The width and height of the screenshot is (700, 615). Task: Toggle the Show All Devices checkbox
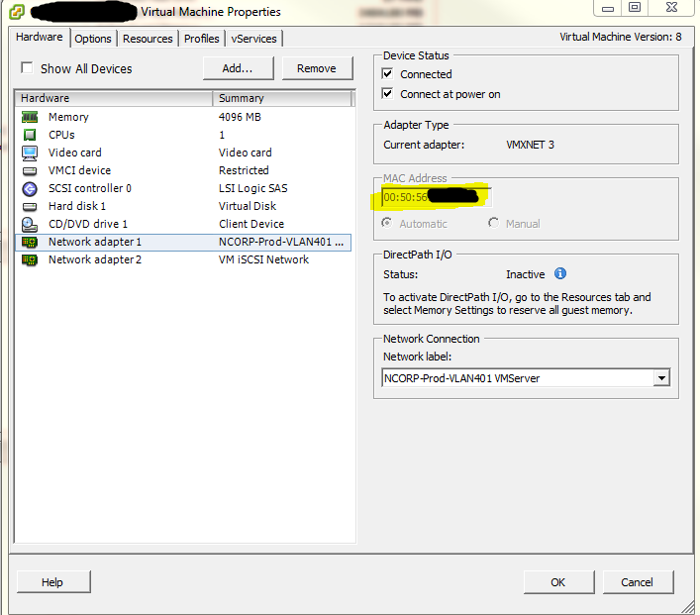pyautogui.click(x=28, y=68)
